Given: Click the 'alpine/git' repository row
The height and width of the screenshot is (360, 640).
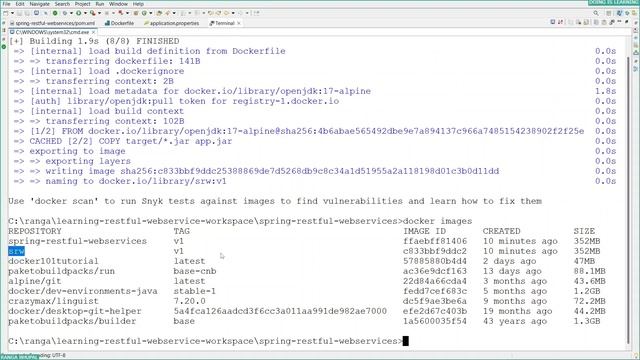Looking at the screenshot, I should pos(35,281).
